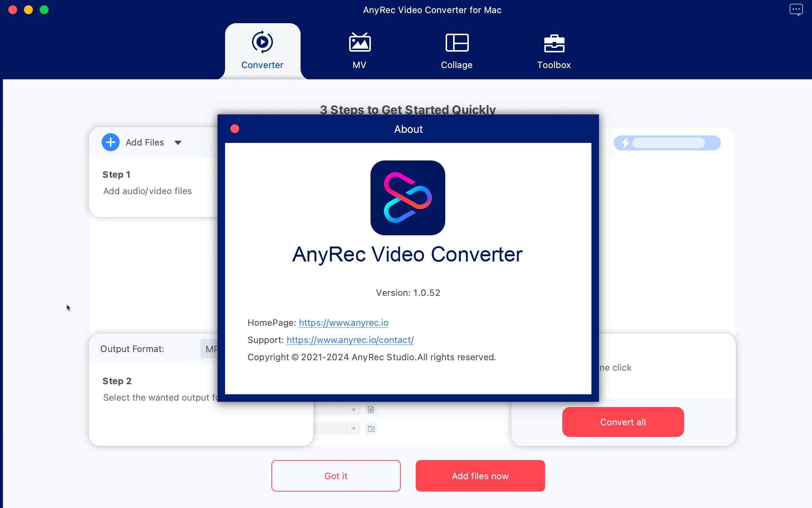Click the Copyright 2021-2024 AnyRec Studio text
Viewport: 812px width, 508px height.
(x=372, y=357)
